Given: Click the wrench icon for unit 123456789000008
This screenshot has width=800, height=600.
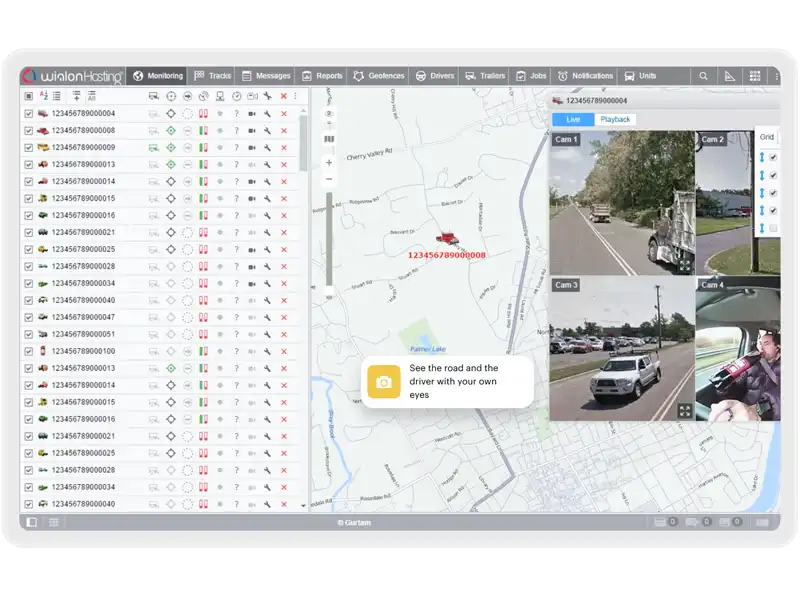Looking at the screenshot, I should click(x=267, y=131).
